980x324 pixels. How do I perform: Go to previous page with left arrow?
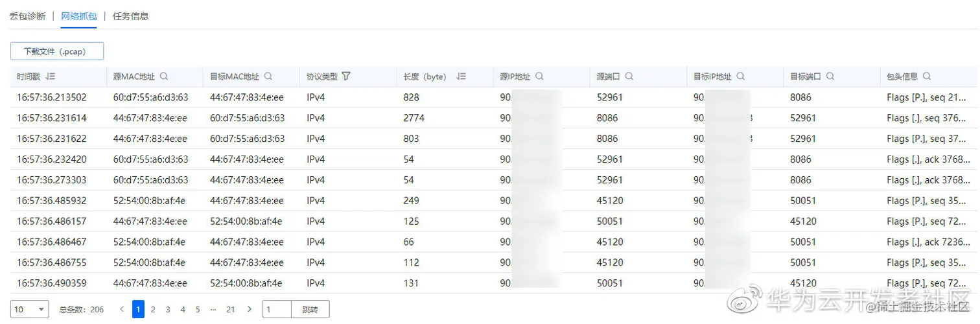point(121,310)
